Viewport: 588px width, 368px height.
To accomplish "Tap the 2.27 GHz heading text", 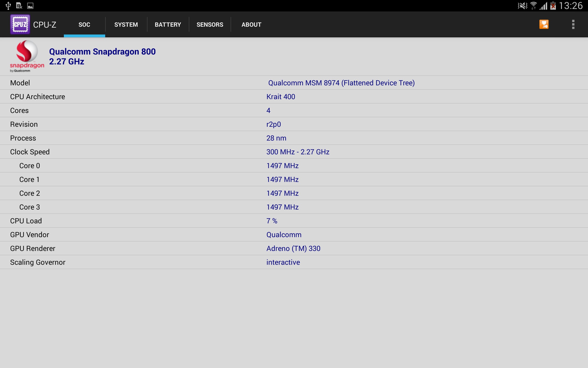I will 67,62.
